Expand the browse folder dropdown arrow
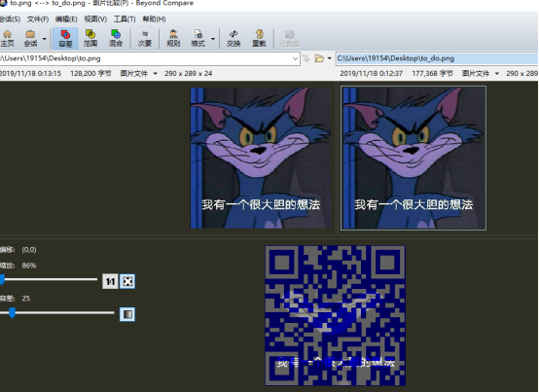The image size is (539, 392). 329,58
